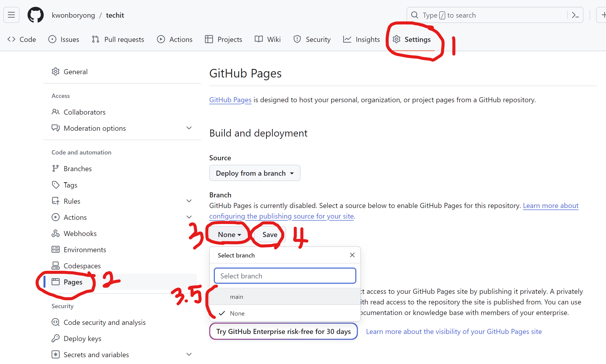Expand the sidebar Actions chevron
The height and width of the screenshot is (364, 606).
pyautogui.click(x=189, y=217)
